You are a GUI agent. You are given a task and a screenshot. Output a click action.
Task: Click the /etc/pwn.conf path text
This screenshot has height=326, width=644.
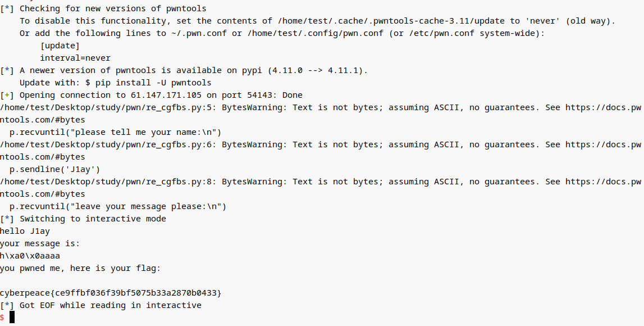442,33
